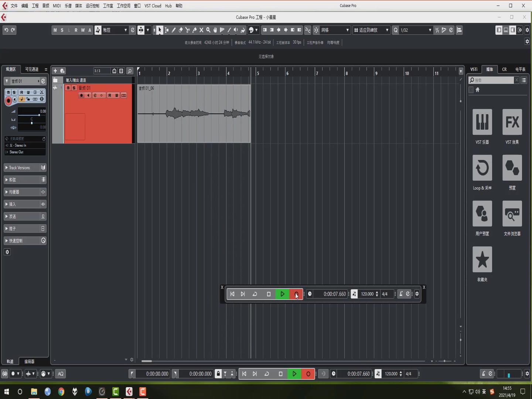Viewport: 532px width, 399px height.
Task: Open VST Instruments tile in media rack
Action: (x=482, y=122)
